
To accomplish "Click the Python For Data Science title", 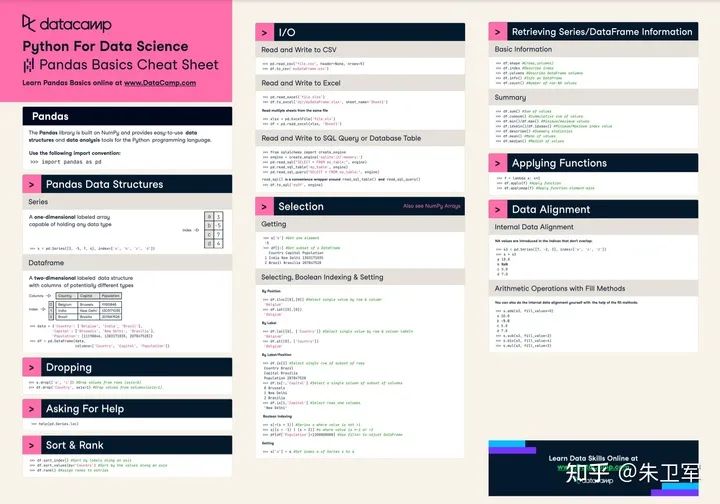I will tap(105, 46).
